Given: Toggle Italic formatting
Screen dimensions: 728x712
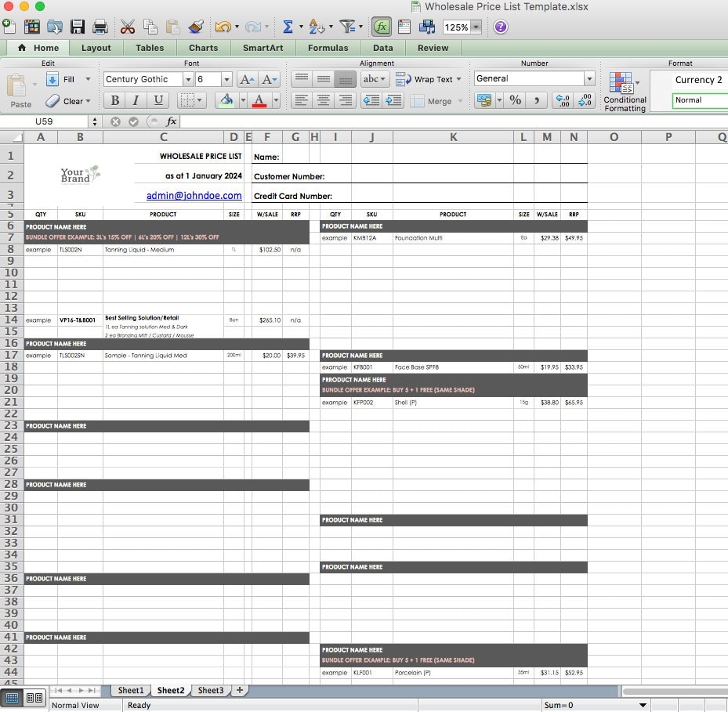Looking at the screenshot, I should click(x=136, y=100).
